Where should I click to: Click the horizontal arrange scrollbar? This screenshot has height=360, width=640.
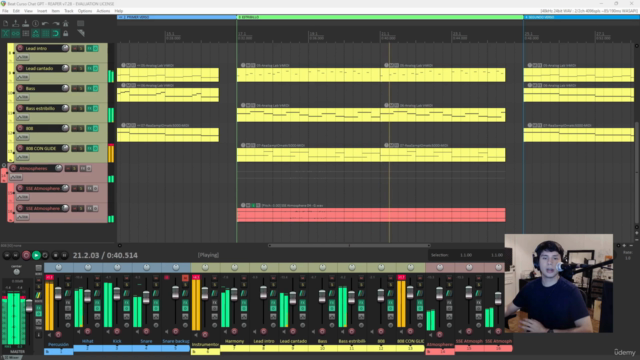[349, 245]
